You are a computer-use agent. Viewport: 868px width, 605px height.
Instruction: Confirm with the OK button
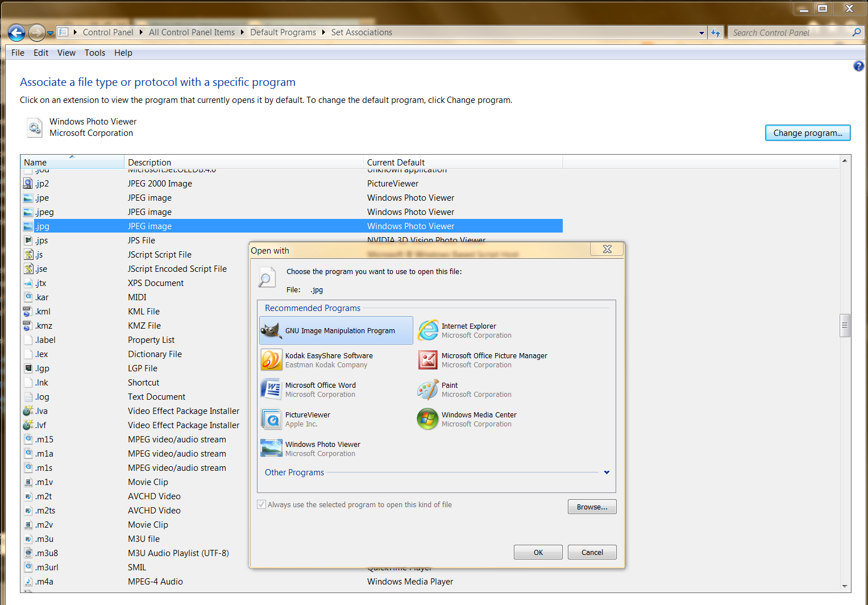tap(538, 552)
